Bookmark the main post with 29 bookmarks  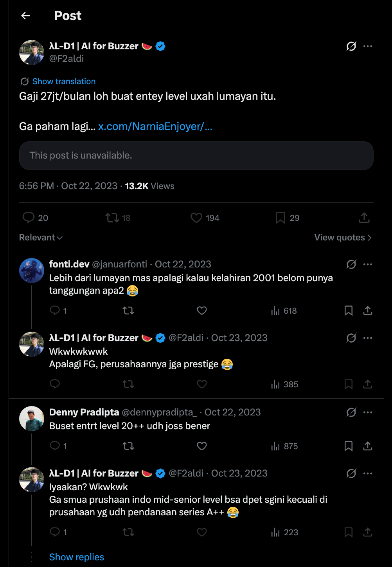[288, 218]
